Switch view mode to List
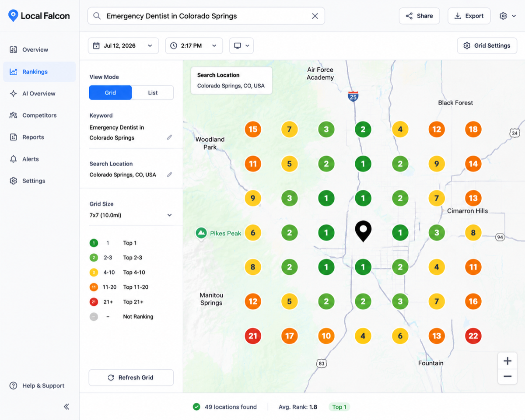525x420 pixels. point(153,93)
